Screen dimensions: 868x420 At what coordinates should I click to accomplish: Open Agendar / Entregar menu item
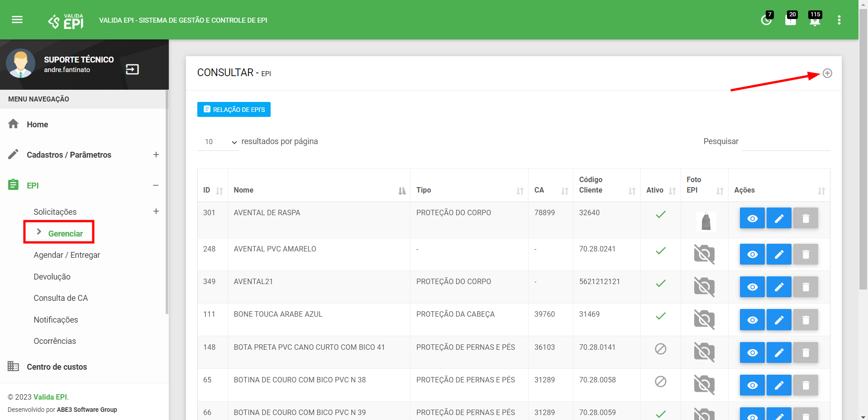pyautogui.click(x=67, y=255)
